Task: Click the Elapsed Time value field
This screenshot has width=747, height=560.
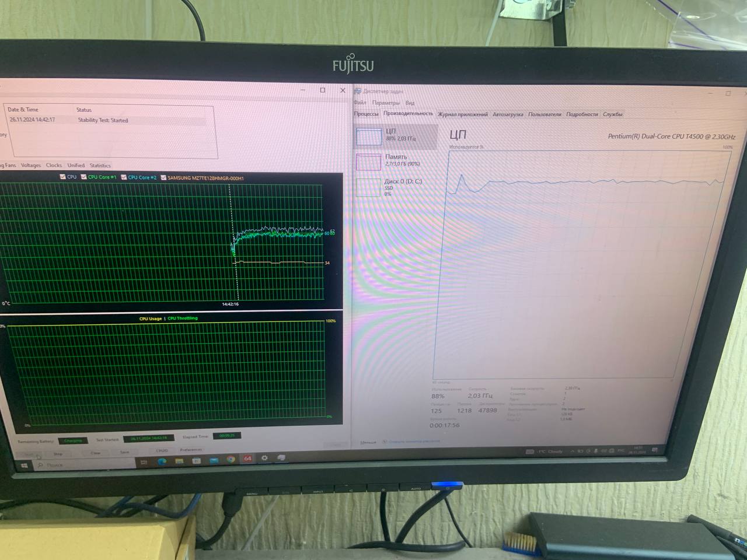Action: point(227,436)
